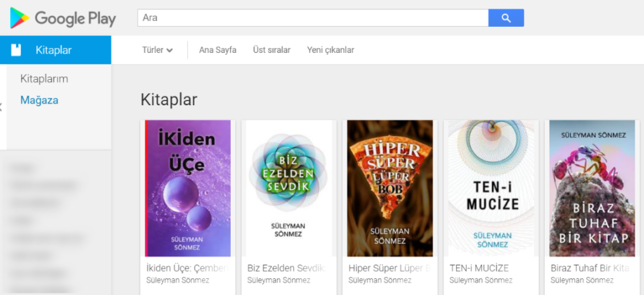Open the Yeni çıkanlar tab
This screenshot has height=295, width=644.
[330, 50]
